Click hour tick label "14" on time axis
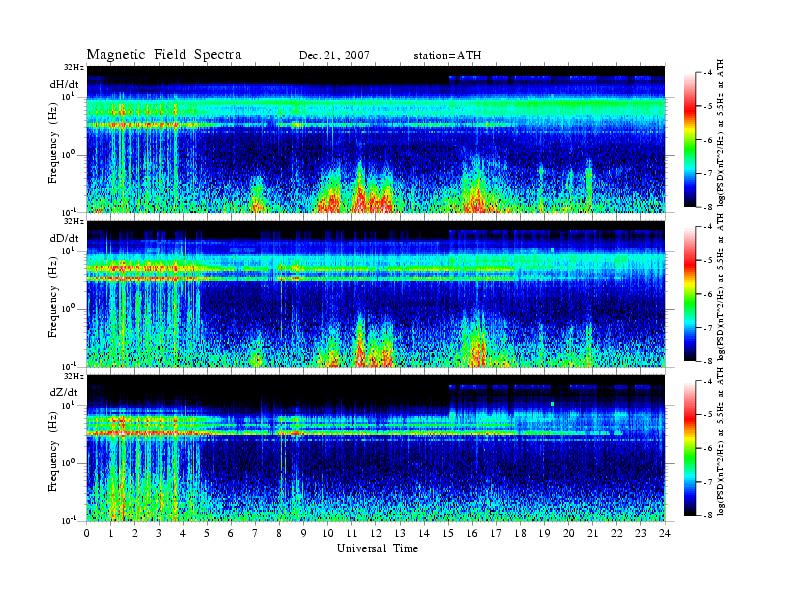Viewport: 792px width, 612px height. (x=424, y=533)
